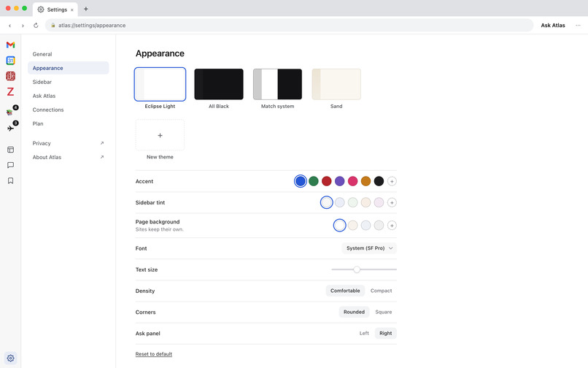
Task: Click the Text size slider handle
Action: tap(357, 269)
